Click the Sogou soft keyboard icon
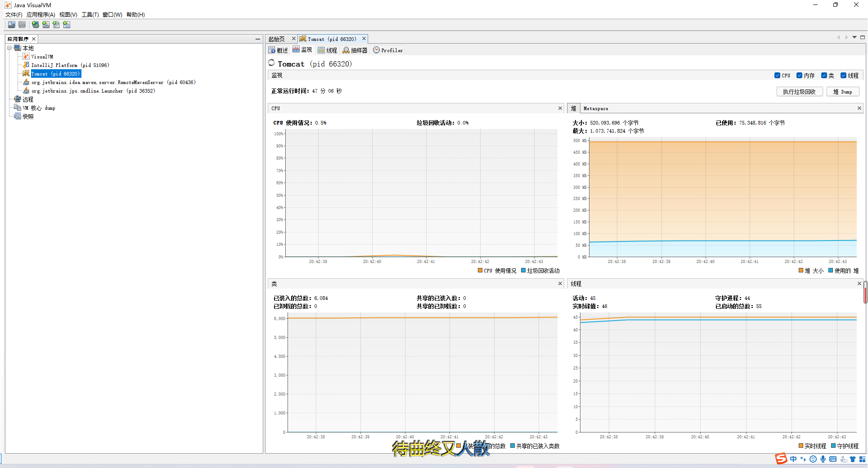868x468 pixels. coord(833,459)
